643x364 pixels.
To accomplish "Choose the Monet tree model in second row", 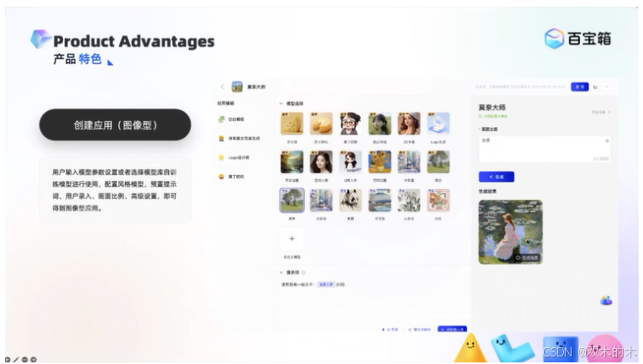I will [x=439, y=162].
